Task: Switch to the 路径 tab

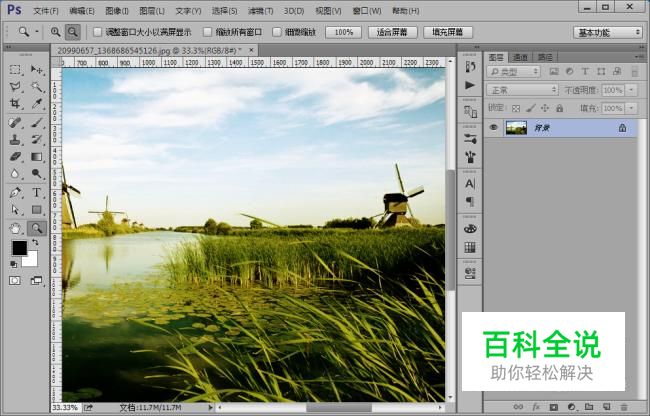Action: pyautogui.click(x=545, y=57)
